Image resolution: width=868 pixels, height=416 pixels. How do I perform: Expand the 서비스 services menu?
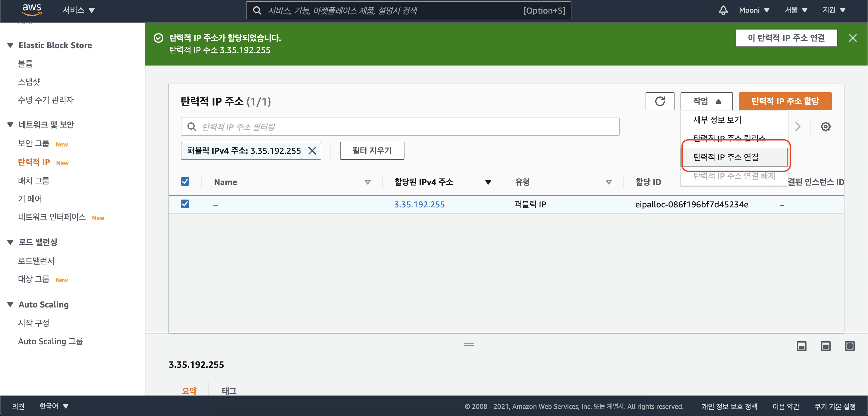pos(78,11)
